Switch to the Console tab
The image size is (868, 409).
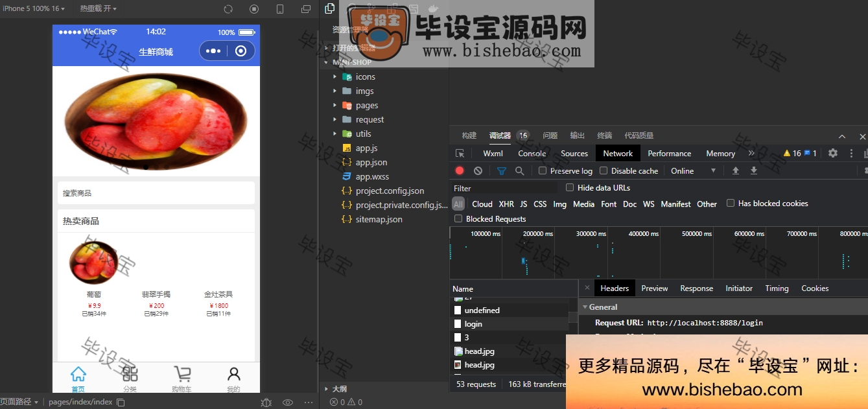point(532,154)
